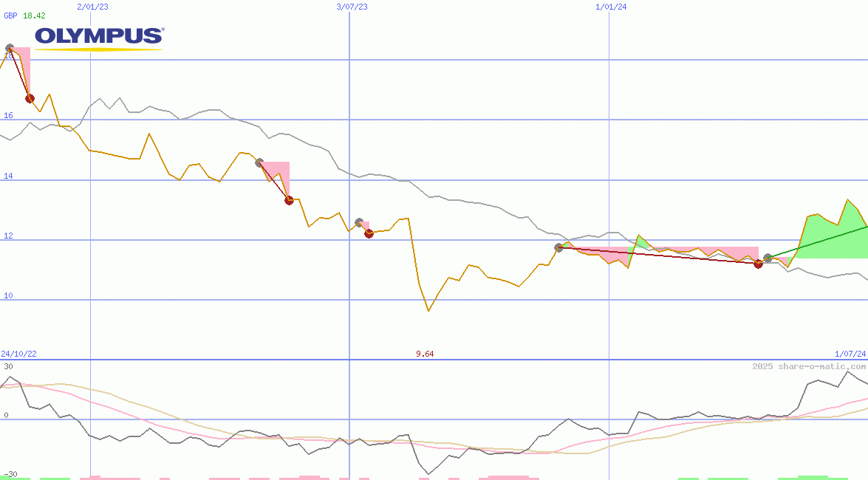The height and width of the screenshot is (480, 868).
Task: Open the share-o-matic.com watermark link
Action: (809, 366)
